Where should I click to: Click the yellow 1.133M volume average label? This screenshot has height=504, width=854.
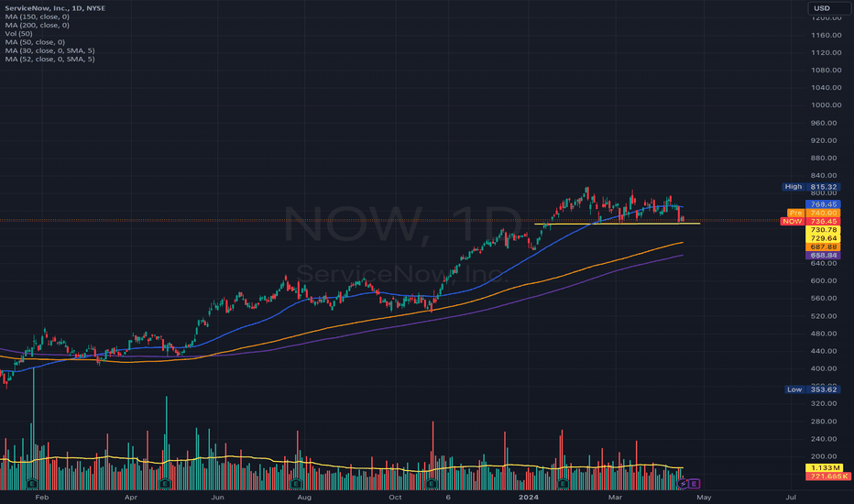click(824, 468)
